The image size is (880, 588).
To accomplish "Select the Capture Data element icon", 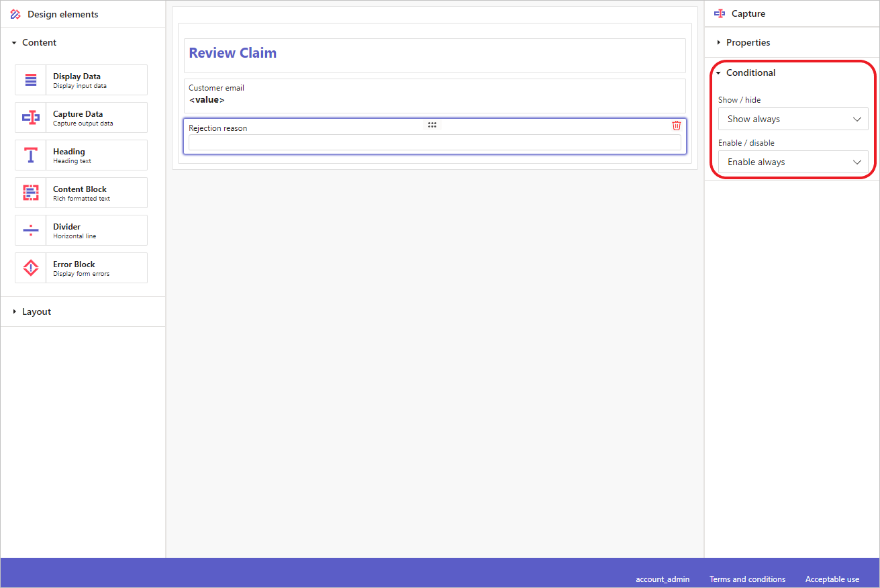I will tap(31, 117).
